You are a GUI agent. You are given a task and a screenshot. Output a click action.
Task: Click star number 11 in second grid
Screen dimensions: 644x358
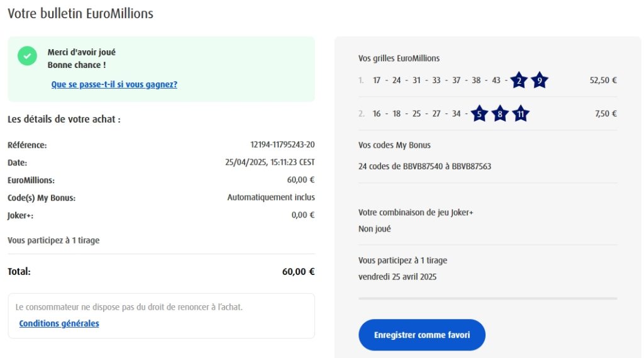(x=520, y=114)
